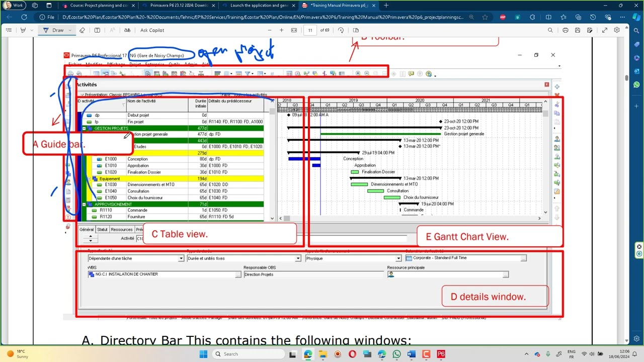
Task: Open the Favorites list
Action: click(563, 17)
